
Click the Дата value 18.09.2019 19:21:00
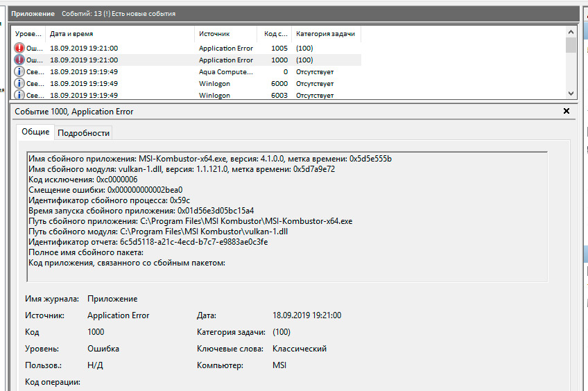coord(306,315)
